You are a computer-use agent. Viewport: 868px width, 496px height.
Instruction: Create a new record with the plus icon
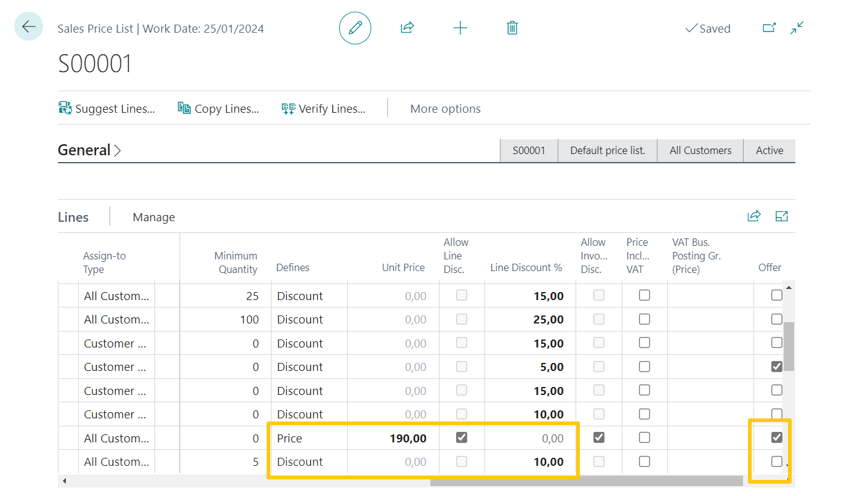pos(460,28)
